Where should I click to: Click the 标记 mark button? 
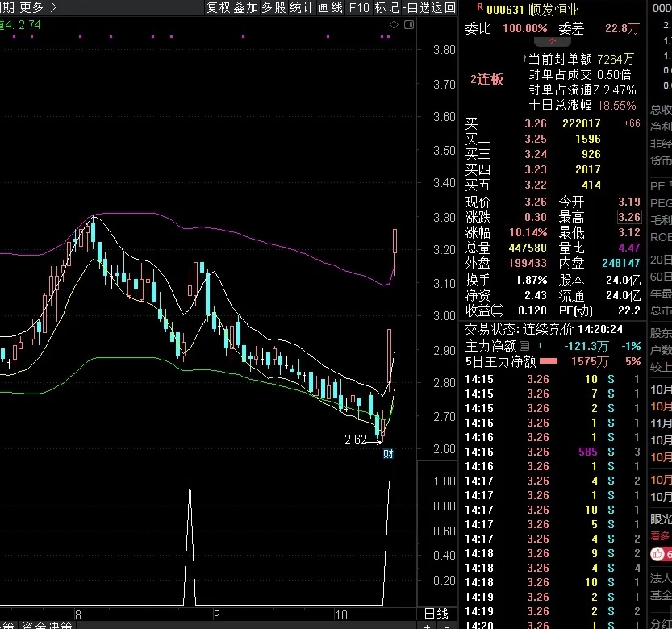click(x=387, y=8)
